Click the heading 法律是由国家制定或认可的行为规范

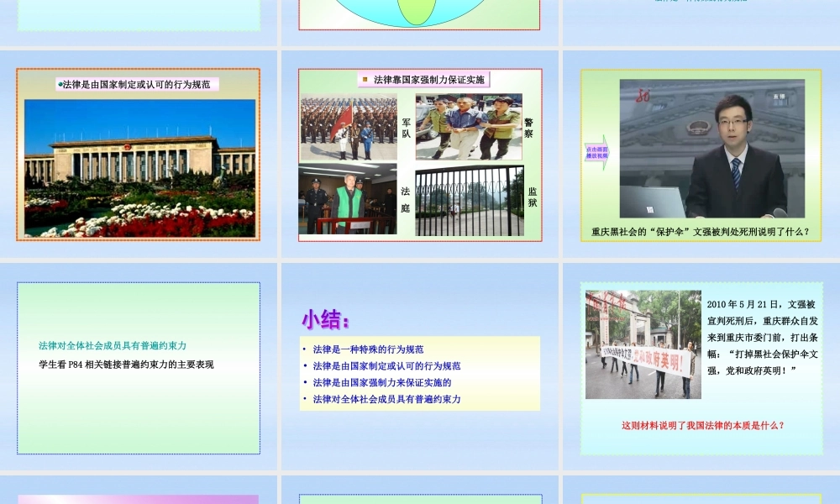click(137, 84)
